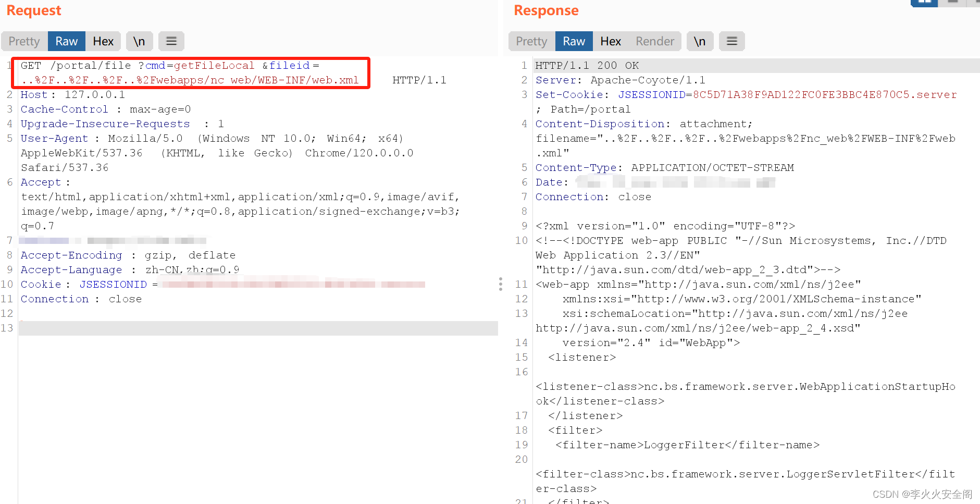Viewport: 980px width, 504px height.
Task: Click the Cookie header name in request
Action: point(41,285)
